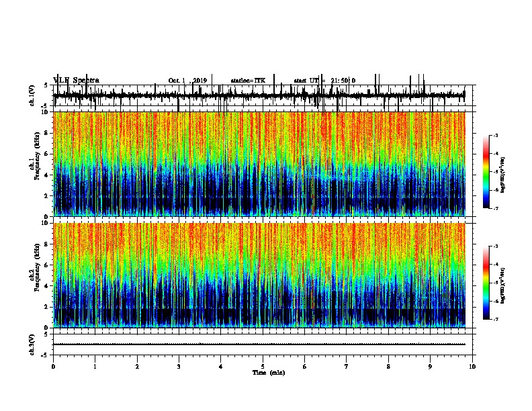Click time axis tick label 7
Screen dimensions: 532x411
click(347, 367)
